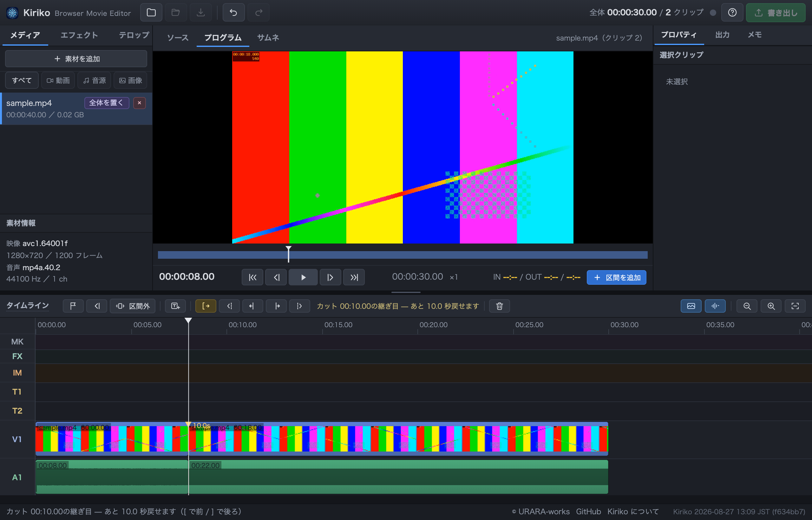Switch to the メモ tab
Viewport: 812px width, 520px height.
point(754,35)
